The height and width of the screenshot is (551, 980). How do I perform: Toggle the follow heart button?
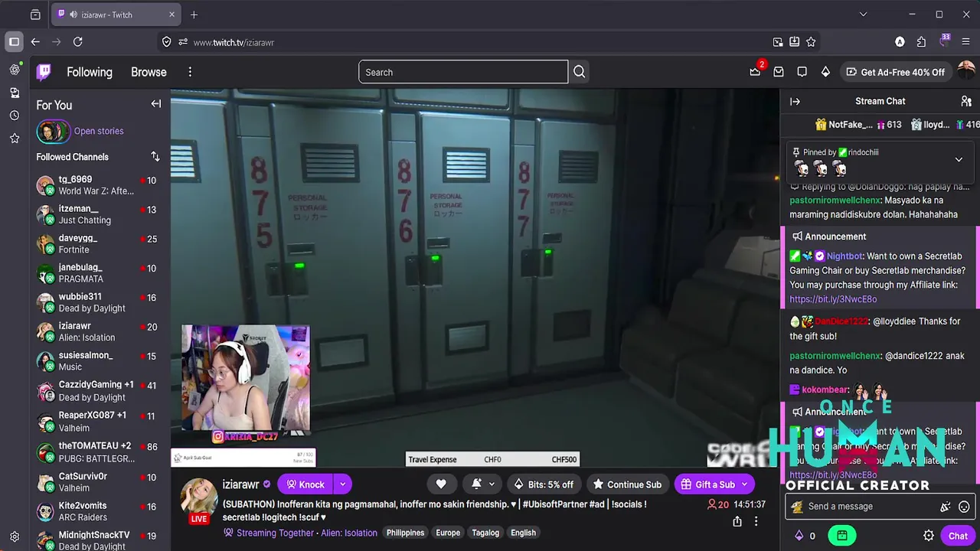tap(441, 484)
